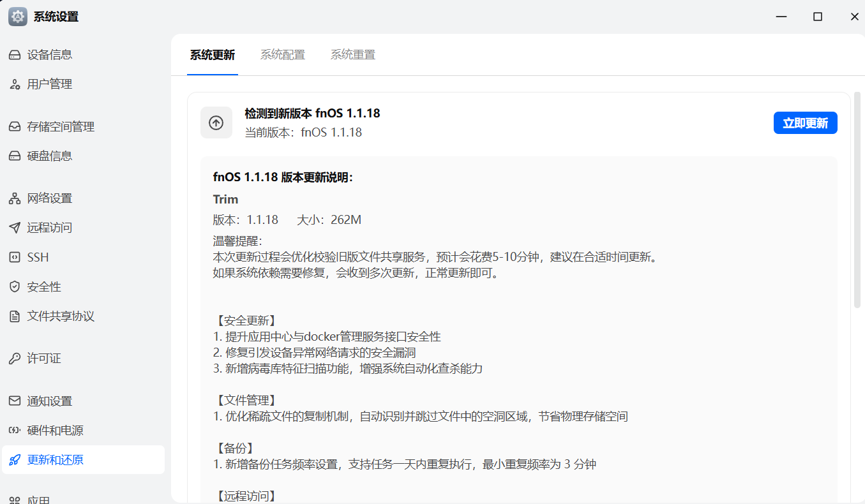Select the 远程访问 sidebar icon
This screenshot has height=504, width=865.
point(15,227)
